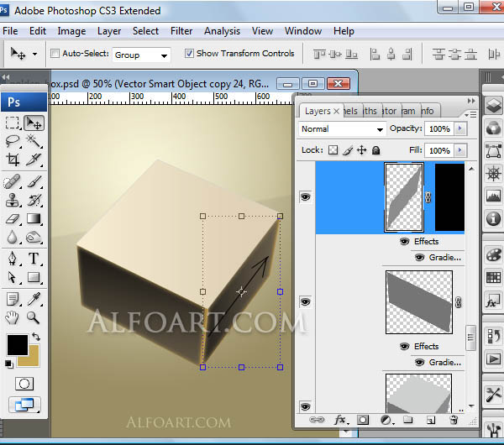Select the Eraser tool

[13, 219]
